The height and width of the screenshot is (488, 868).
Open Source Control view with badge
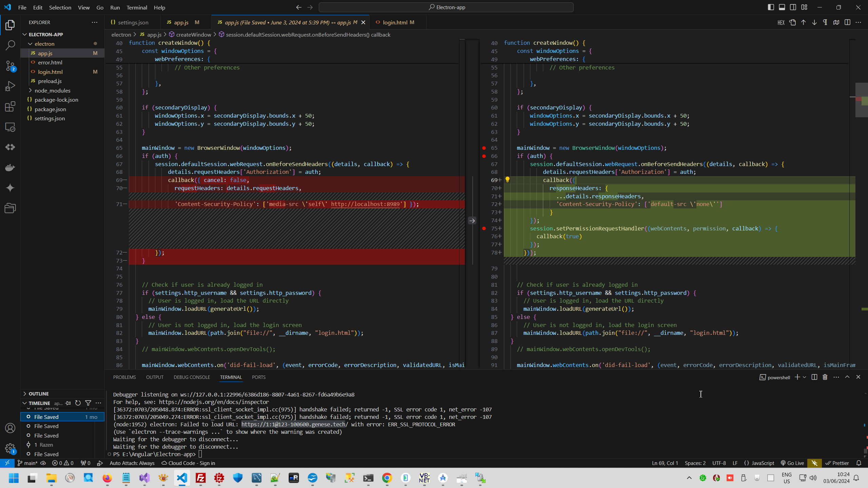(x=10, y=66)
